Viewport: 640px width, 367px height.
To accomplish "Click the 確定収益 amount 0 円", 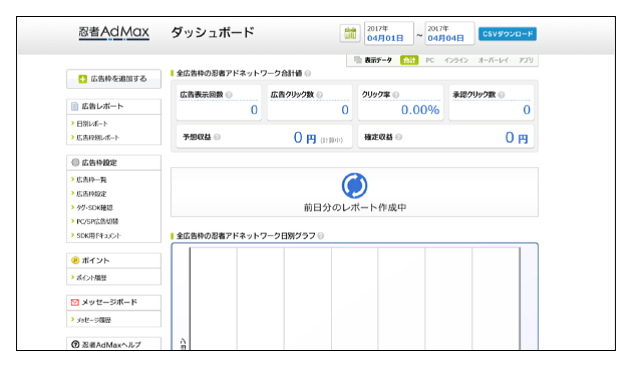I will (516, 138).
